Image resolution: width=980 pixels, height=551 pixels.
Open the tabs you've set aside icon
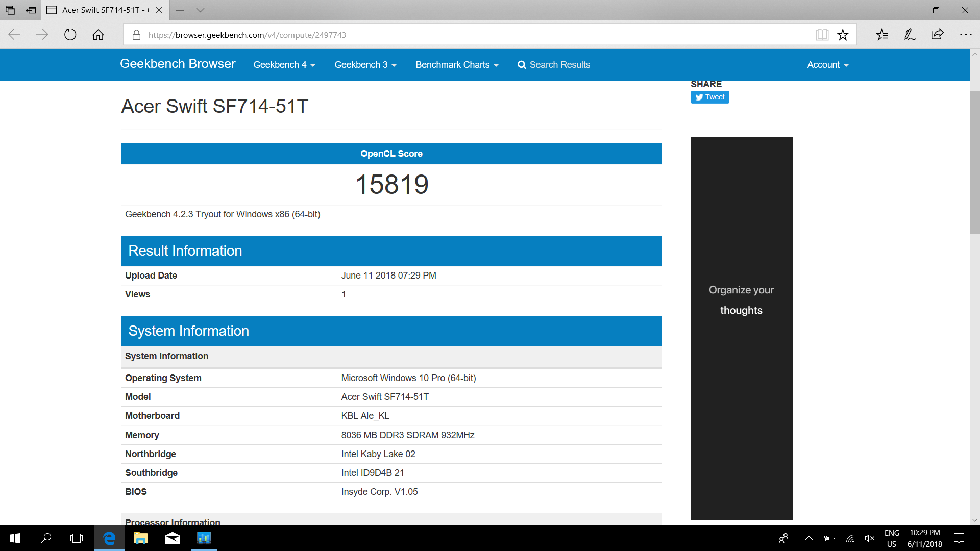point(10,10)
